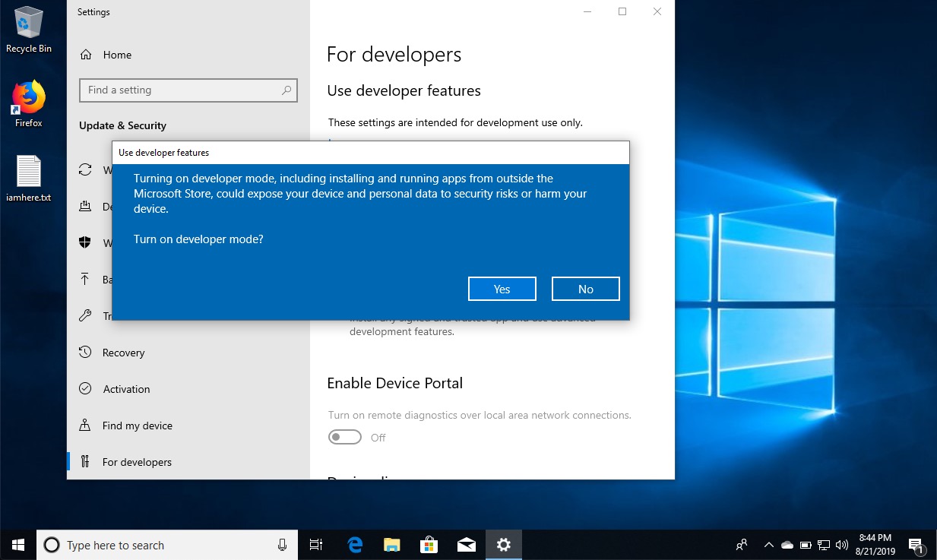Screen dimensions: 937x560
Task: Expand hidden icons in the system tray
Action: (x=768, y=544)
